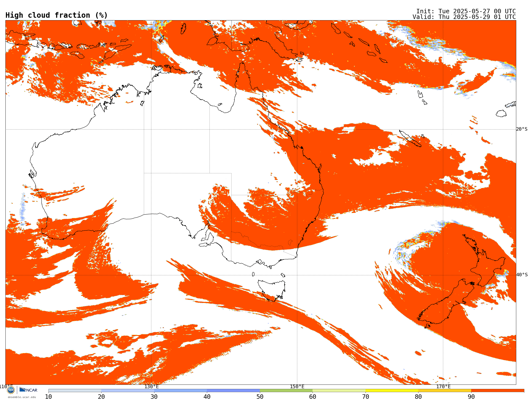Viewport: 532px width, 400px height.
Task: Click the colorbar tick label 10
Action: [49, 397]
